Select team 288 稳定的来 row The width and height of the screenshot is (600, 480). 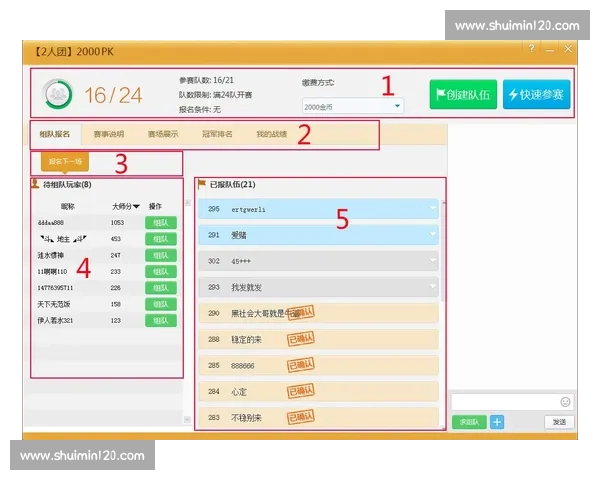[x=318, y=339]
